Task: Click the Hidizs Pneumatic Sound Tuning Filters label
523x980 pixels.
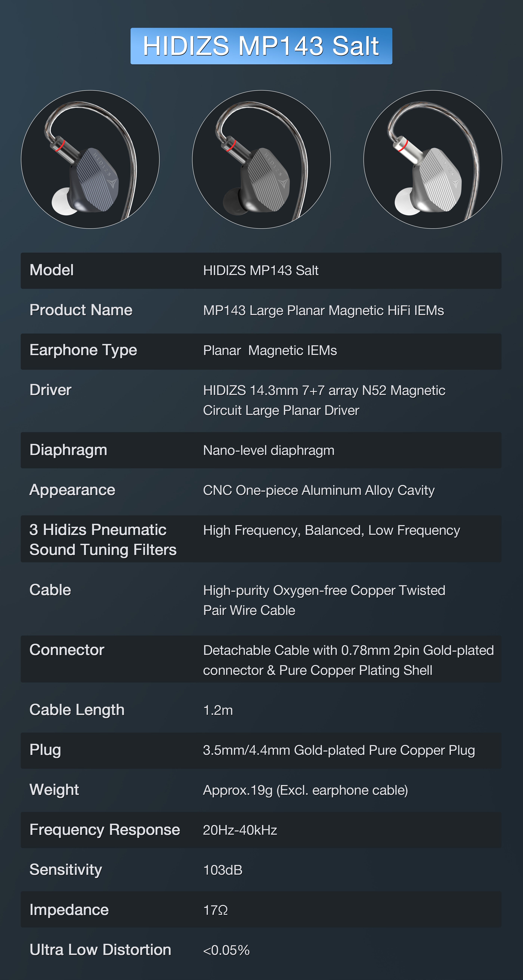Action: [103, 539]
